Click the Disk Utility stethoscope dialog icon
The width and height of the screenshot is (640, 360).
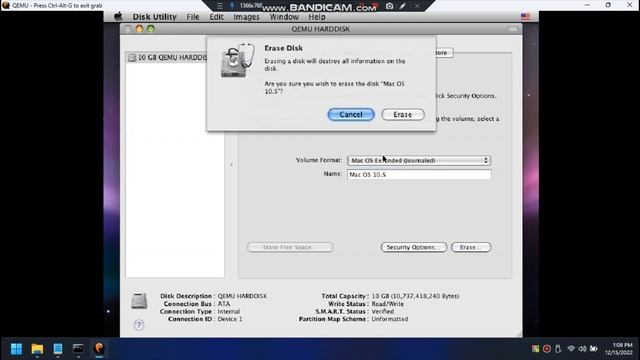(237, 60)
